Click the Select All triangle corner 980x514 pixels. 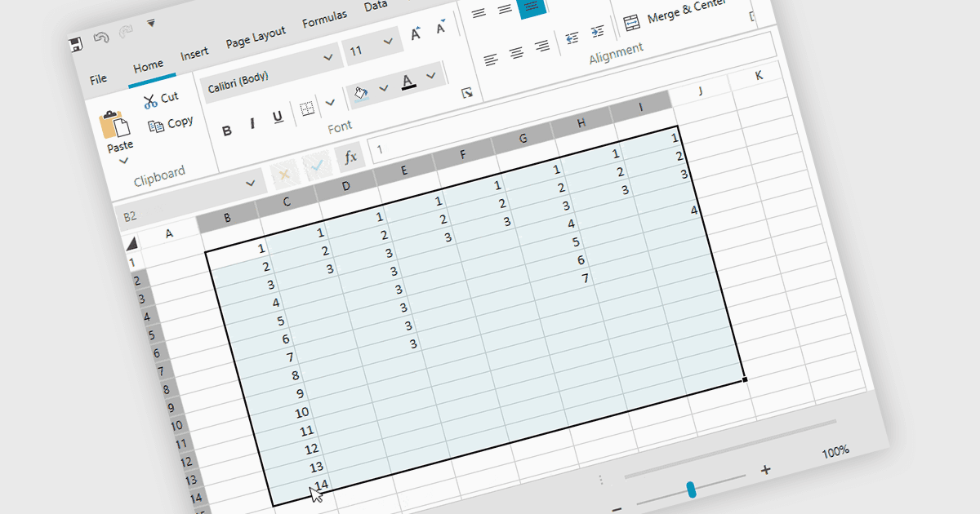point(131,243)
